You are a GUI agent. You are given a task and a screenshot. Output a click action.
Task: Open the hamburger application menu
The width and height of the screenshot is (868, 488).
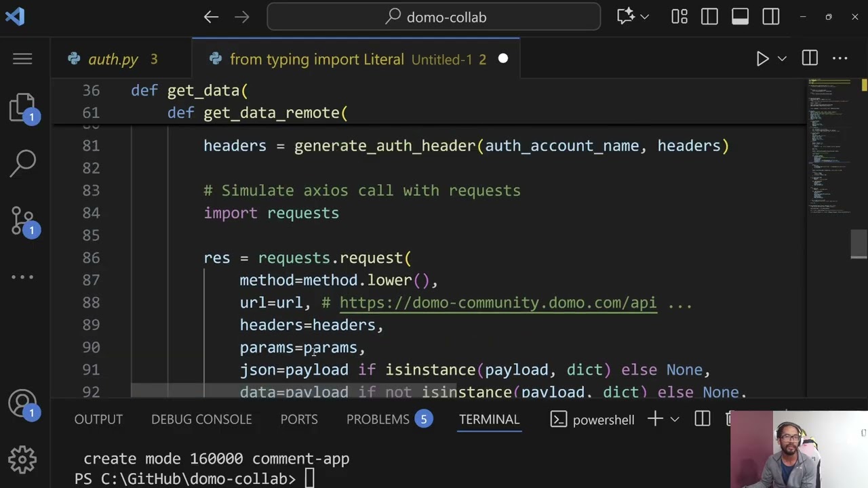point(22,59)
